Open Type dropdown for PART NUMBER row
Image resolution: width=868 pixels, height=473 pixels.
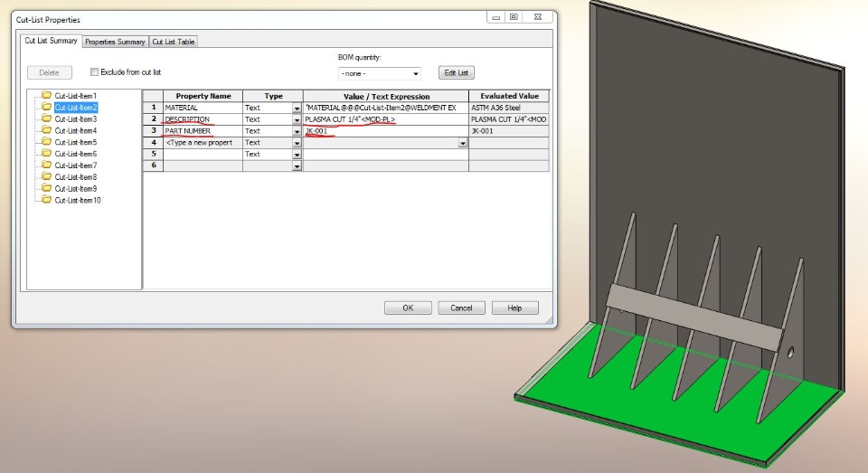tap(297, 131)
